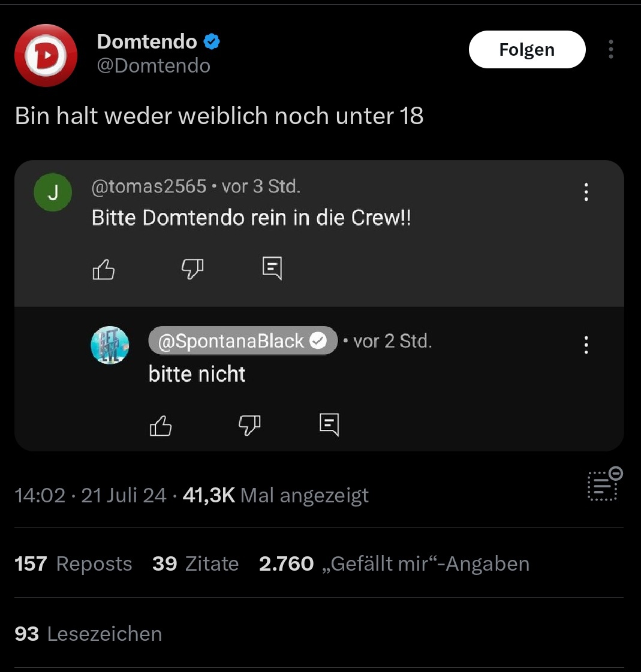
Task: Open the tweet's three-dot options menu
Action: point(610,49)
